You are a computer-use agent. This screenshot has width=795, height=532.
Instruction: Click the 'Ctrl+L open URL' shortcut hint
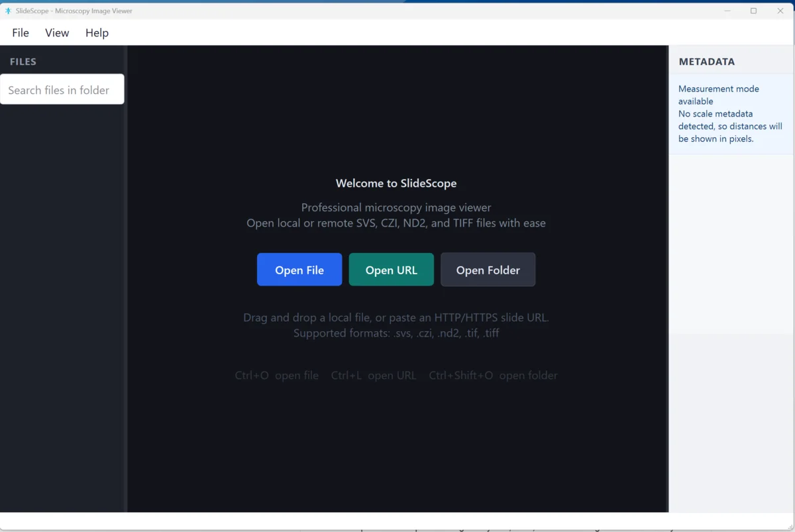coord(374,376)
